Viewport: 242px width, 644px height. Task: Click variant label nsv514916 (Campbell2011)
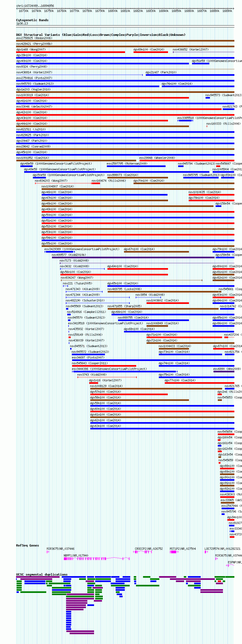(x=86, y=312)
